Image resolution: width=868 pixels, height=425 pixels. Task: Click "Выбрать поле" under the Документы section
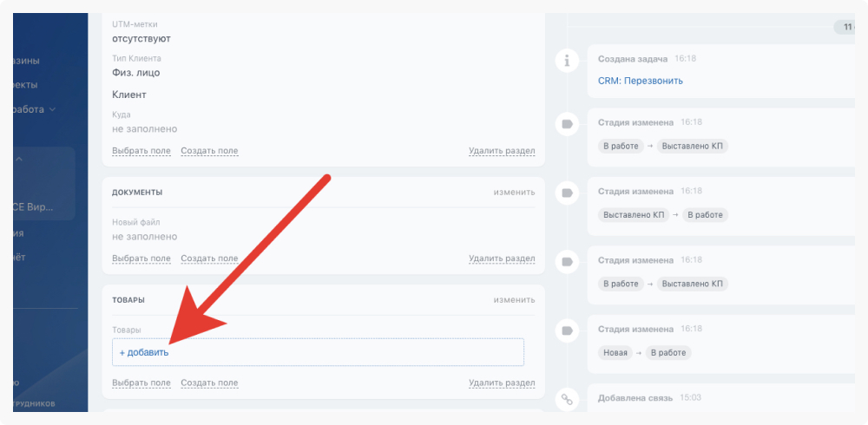(141, 258)
